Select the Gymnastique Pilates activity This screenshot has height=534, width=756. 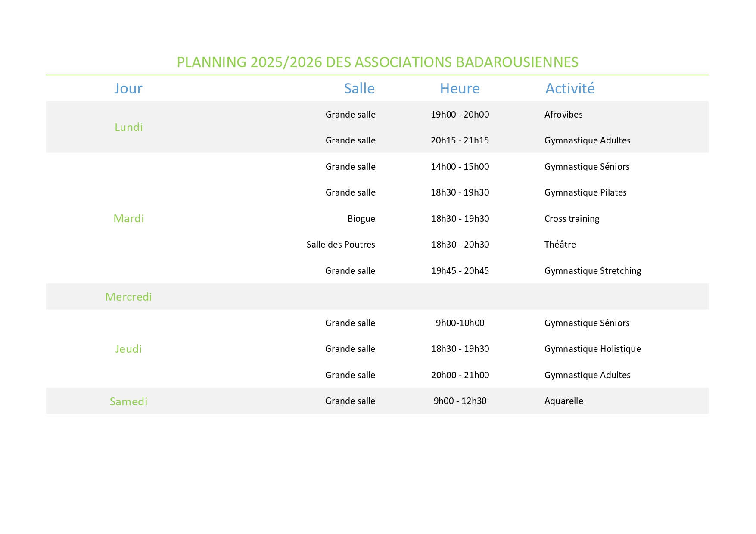[x=585, y=192]
